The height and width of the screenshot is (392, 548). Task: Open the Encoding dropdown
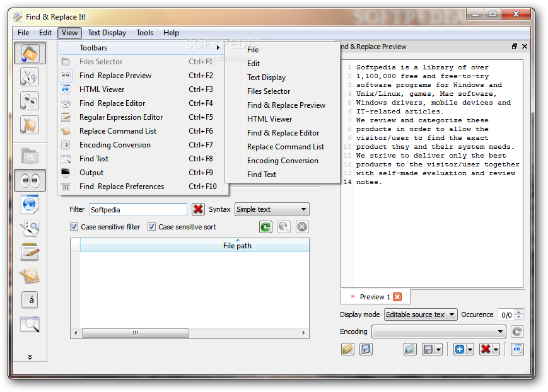[x=439, y=331]
